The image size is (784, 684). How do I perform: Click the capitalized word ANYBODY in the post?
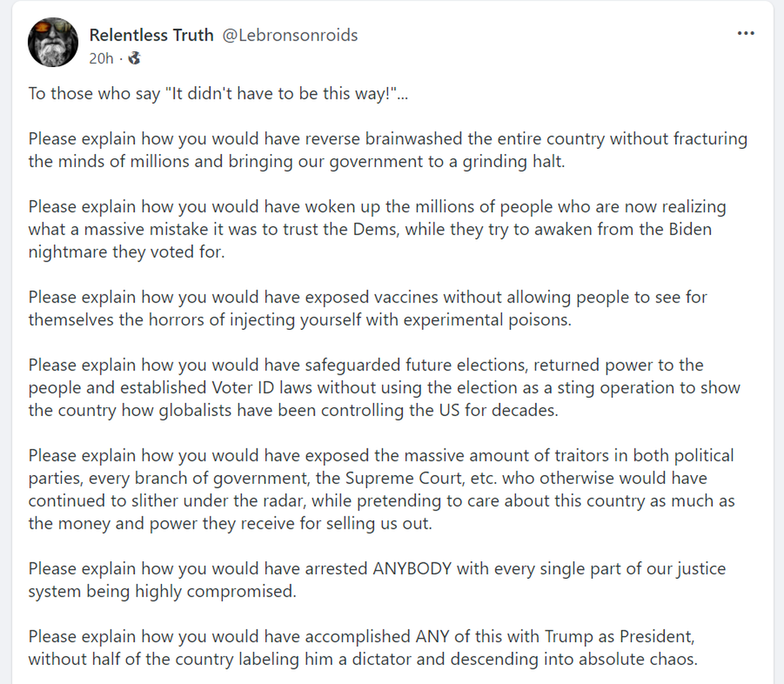[412, 569]
